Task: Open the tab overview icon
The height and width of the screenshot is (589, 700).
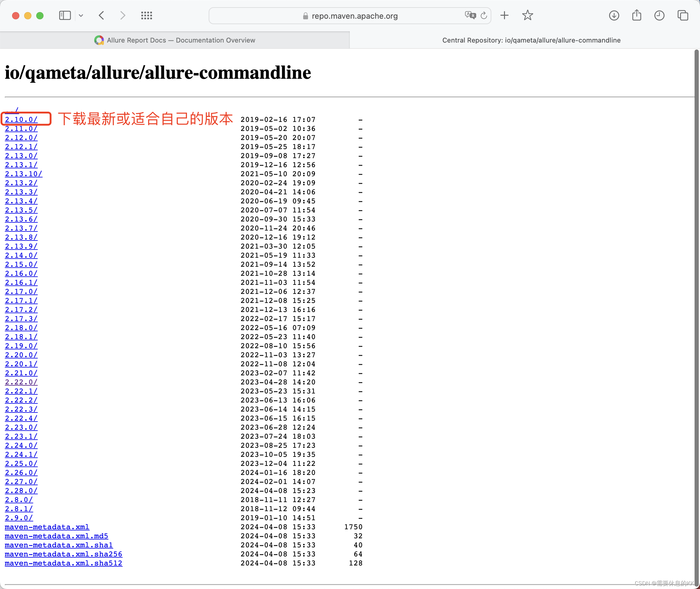Action: click(x=682, y=15)
